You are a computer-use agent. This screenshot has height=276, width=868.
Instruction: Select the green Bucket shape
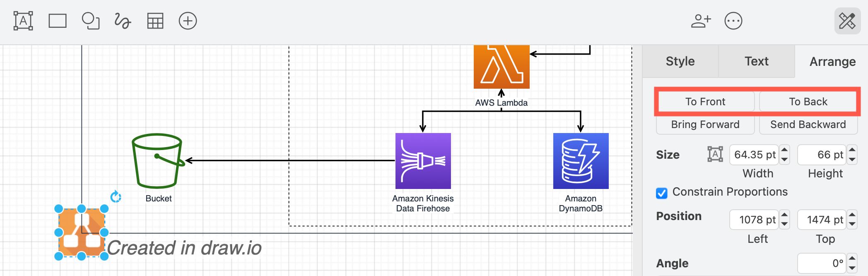(x=157, y=161)
